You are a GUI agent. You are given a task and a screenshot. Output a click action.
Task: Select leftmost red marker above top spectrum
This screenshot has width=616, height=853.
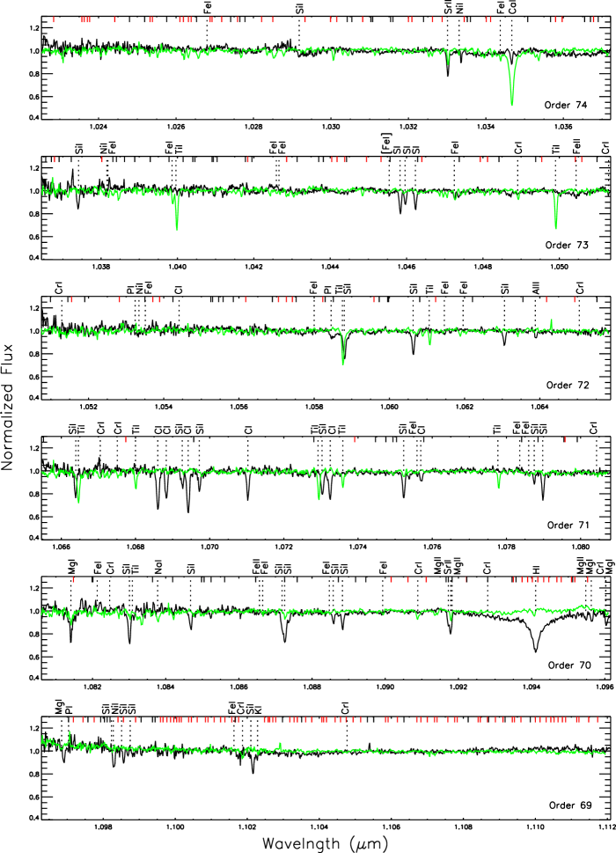click(54, 19)
